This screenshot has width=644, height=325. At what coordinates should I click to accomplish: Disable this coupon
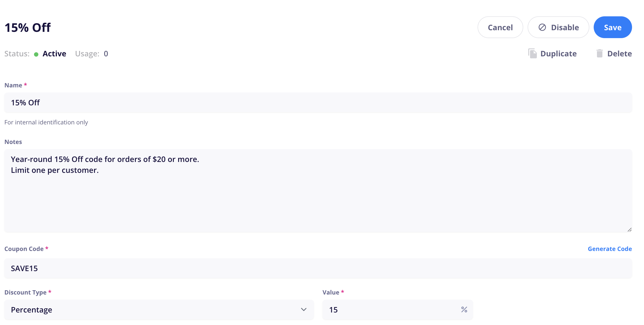pyautogui.click(x=558, y=27)
